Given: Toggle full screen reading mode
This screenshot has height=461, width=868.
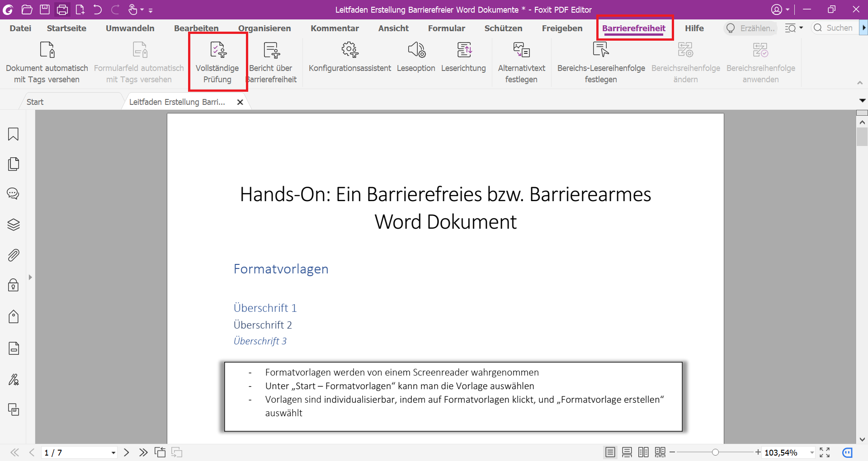Looking at the screenshot, I should 825,452.
